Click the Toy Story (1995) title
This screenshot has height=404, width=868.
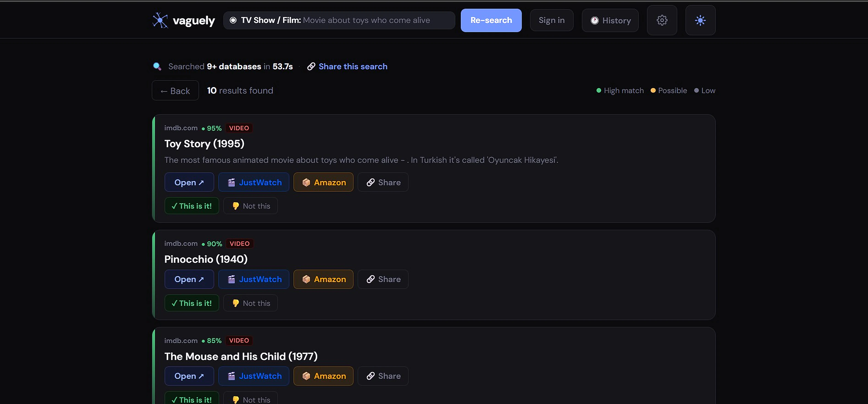click(204, 144)
